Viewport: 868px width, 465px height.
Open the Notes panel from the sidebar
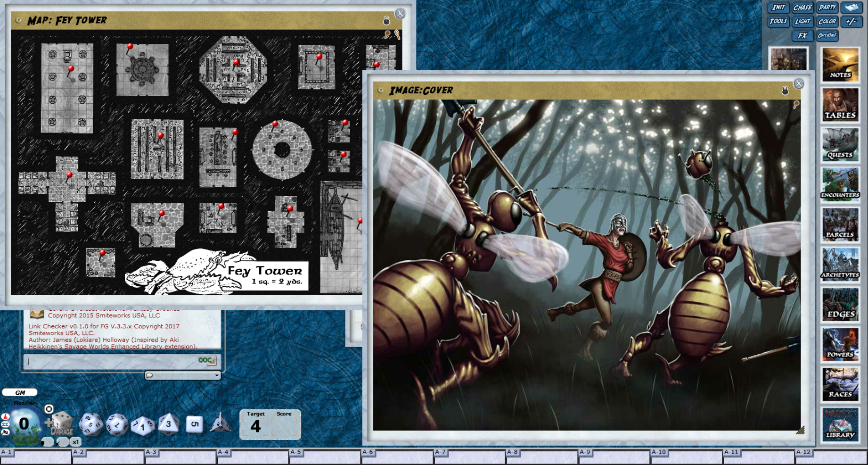(x=841, y=65)
